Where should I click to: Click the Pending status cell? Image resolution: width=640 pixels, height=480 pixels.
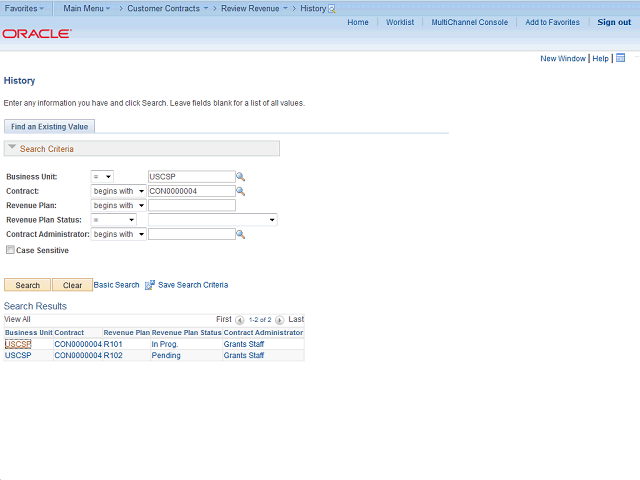(x=166, y=356)
